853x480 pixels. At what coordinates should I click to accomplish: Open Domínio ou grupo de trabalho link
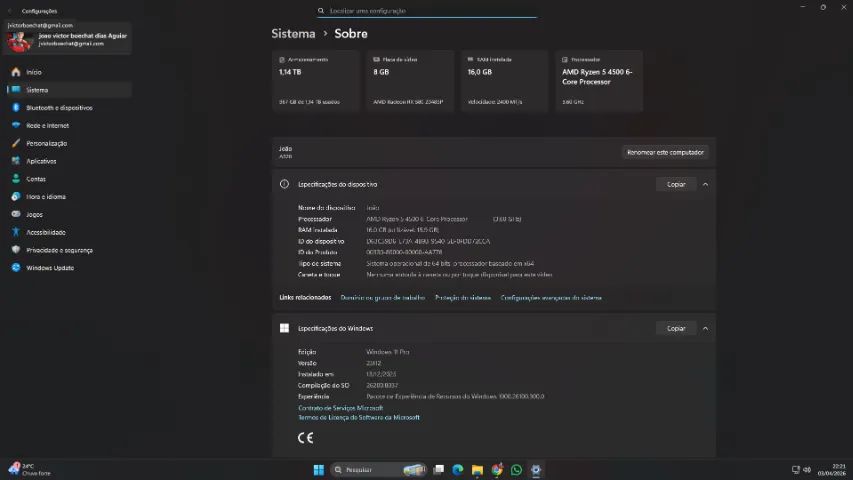tap(382, 298)
